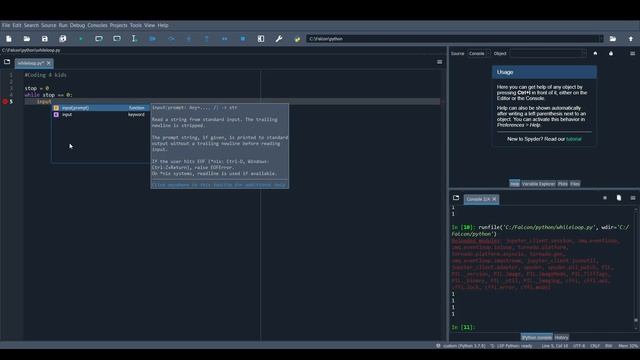Open file with the folder toolbar icon
This screenshot has height=360, width=640.
click(27, 39)
